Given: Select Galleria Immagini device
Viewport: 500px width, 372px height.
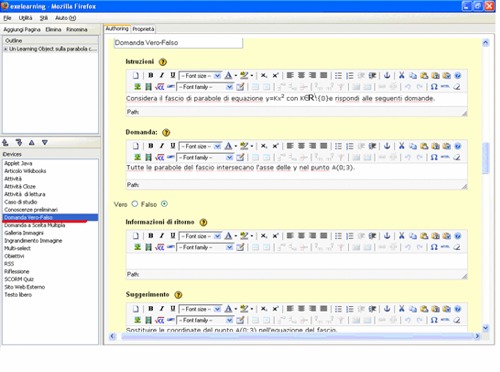Looking at the screenshot, I should tap(24, 233).
